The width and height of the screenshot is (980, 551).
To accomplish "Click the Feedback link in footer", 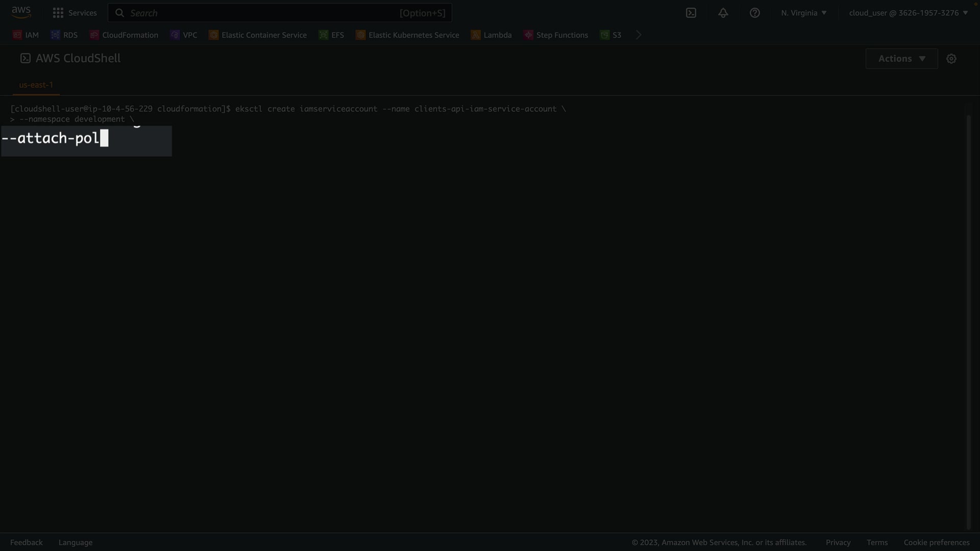I will pyautogui.click(x=27, y=542).
